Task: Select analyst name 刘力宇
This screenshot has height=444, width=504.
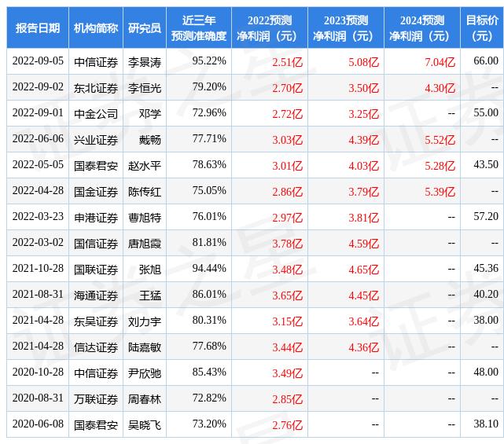Action: [145, 322]
